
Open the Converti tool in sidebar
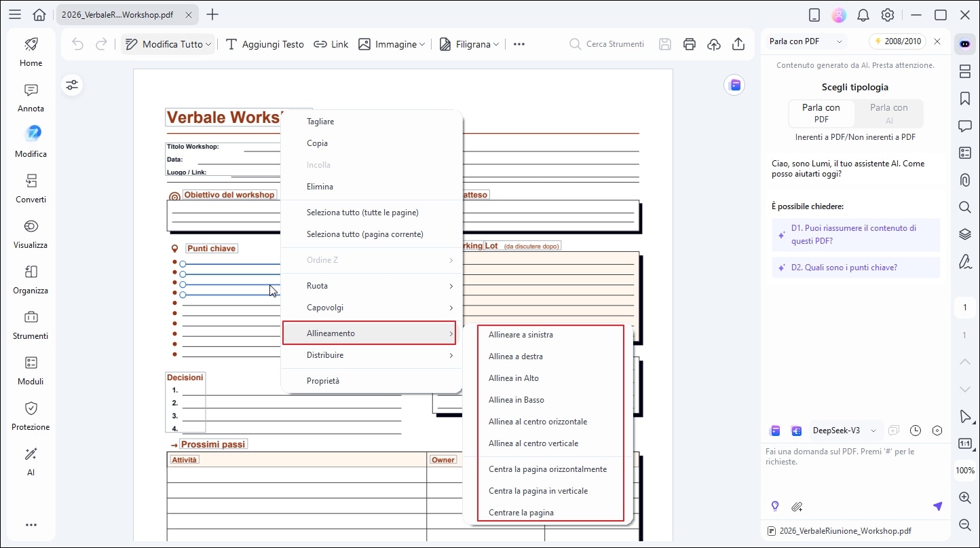click(31, 189)
